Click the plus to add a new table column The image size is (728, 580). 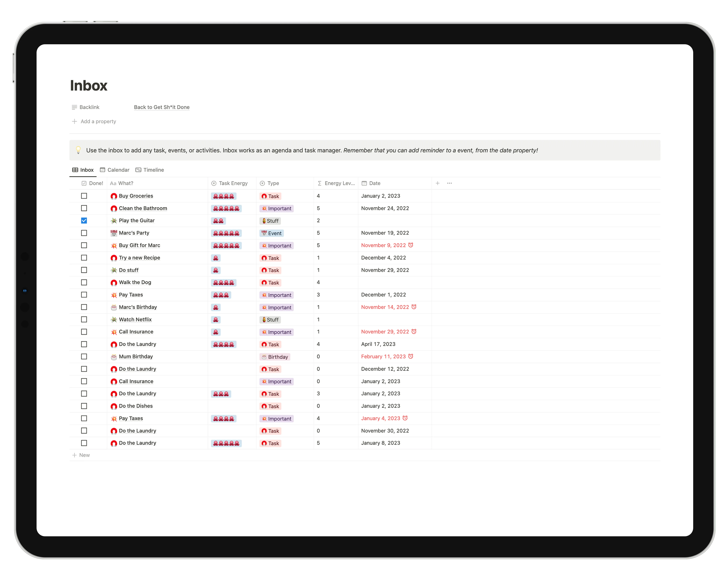pos(438,183)
